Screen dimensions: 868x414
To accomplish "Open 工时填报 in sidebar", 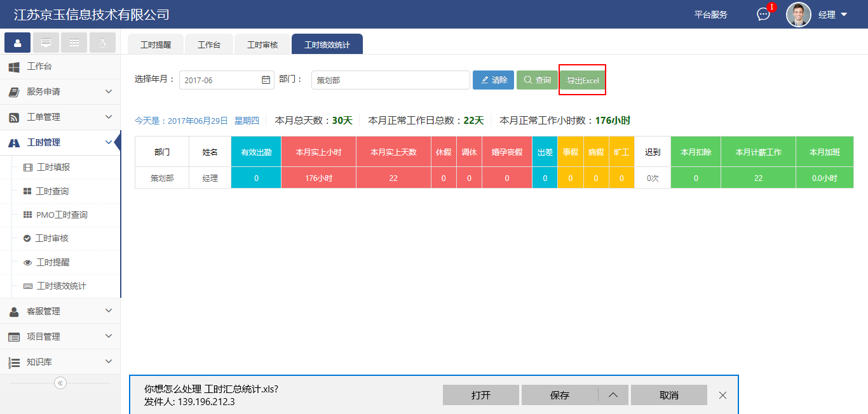I will pyautogui.click(x=53, y=168).
